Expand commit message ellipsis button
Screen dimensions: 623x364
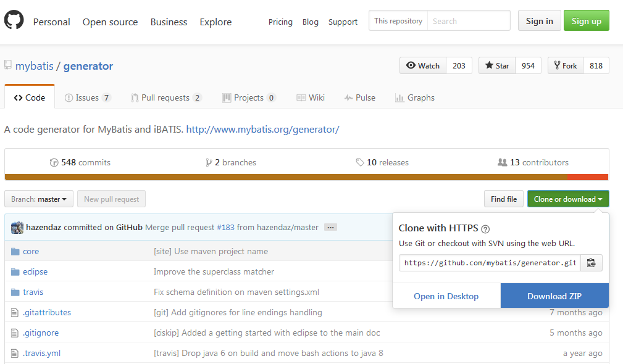pos(330,228)
